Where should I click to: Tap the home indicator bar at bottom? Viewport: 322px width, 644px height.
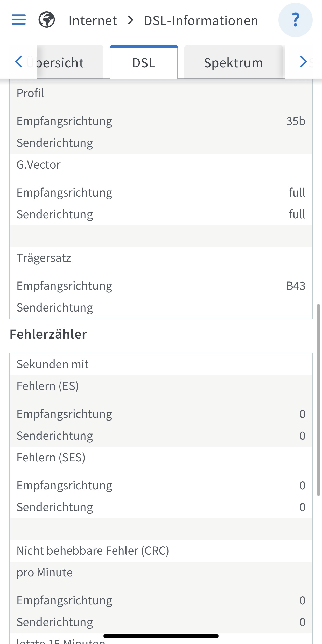pyautogui.click(x=161, y=636)
